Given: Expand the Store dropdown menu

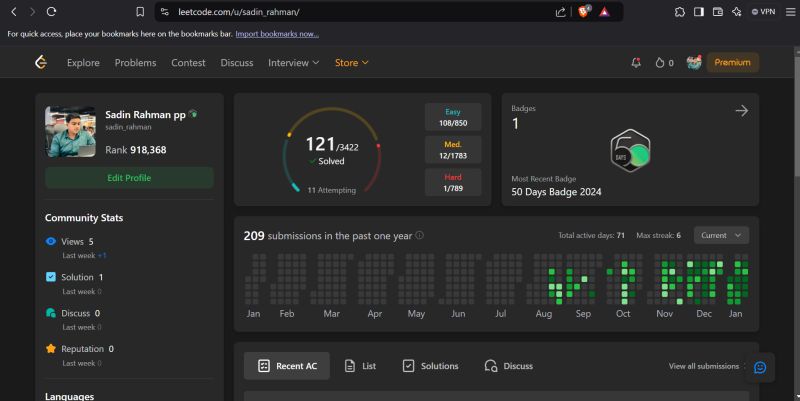Looking at the screenshot, I should pos(352,63).
